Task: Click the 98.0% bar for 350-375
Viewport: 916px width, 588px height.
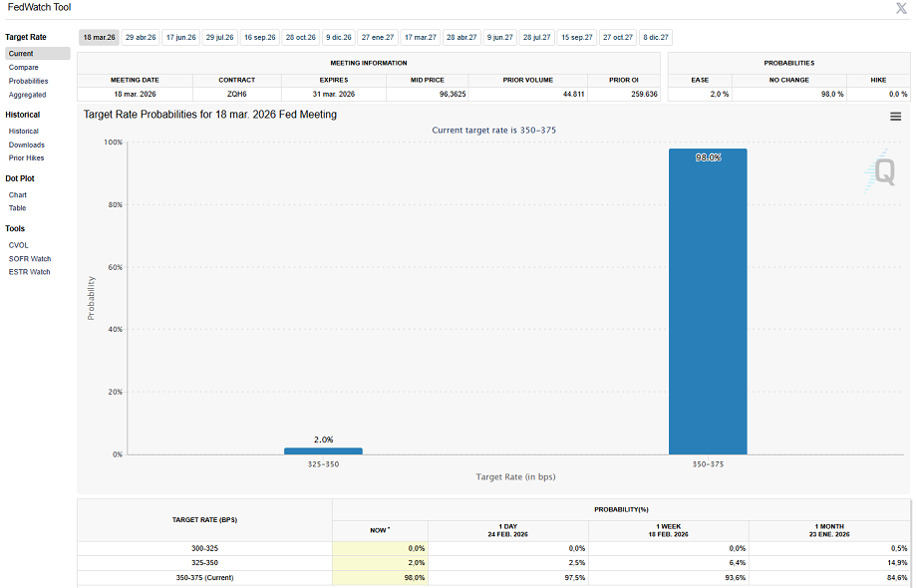Action: pyautogui.click(x=707, y=301)
